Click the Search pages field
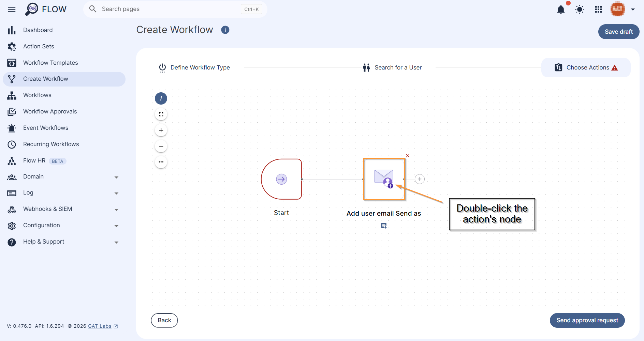This screenshot has width=644, height=341. tap(175, 9)
